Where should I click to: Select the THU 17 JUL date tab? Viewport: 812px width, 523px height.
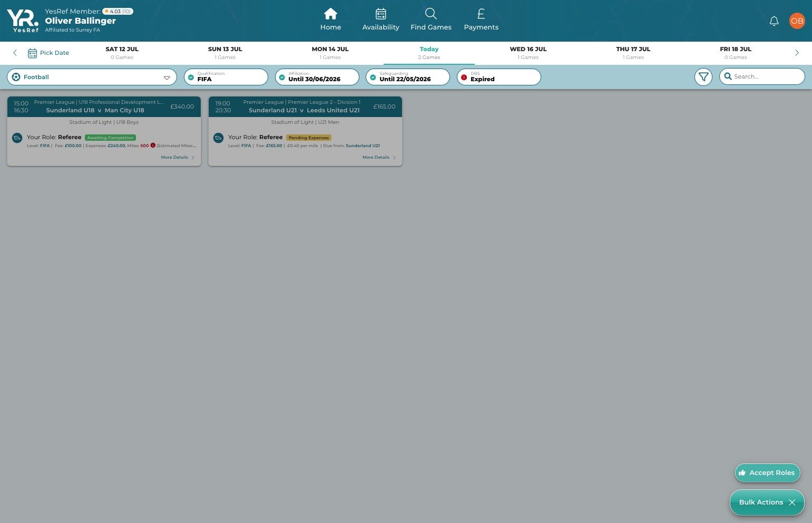633,53
